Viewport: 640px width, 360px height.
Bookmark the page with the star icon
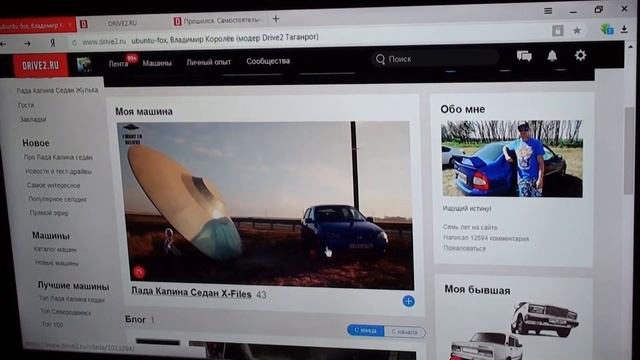577,30
